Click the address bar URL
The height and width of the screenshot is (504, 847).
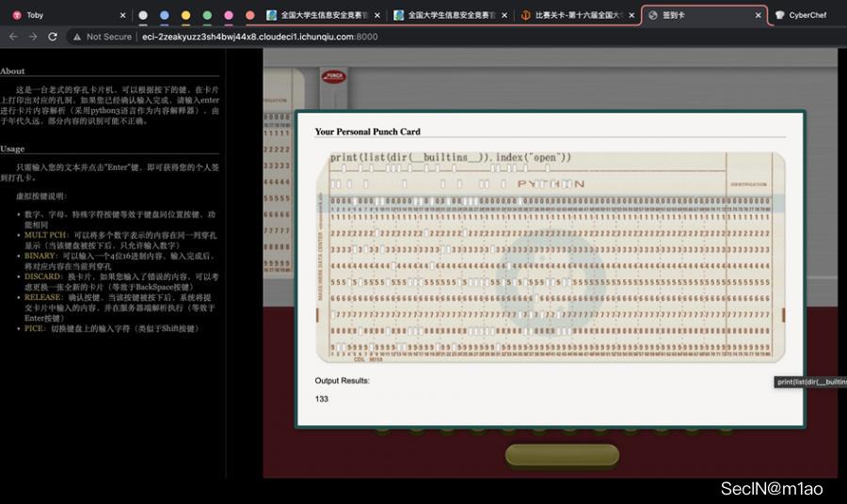click(260, 37)
